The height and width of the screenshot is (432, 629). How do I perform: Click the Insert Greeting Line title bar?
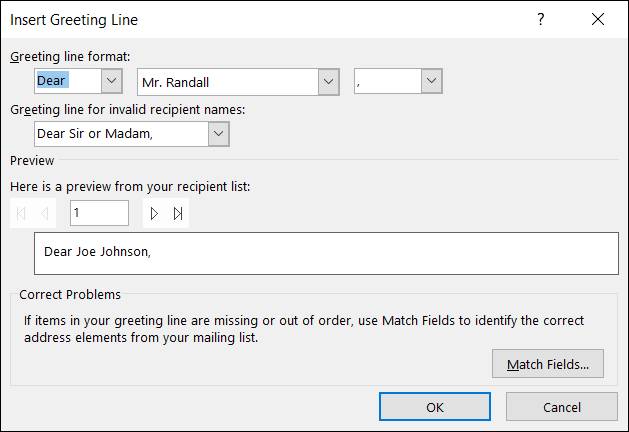250,19
